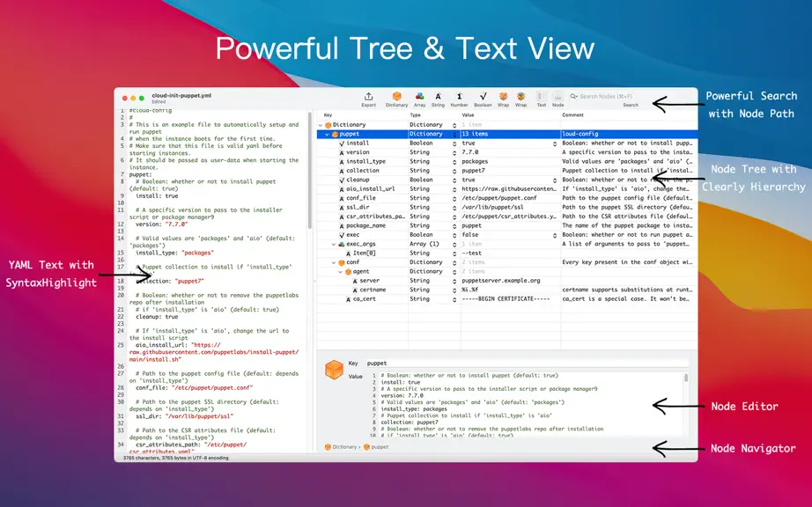Toggle the Node pane view button

pos(557,99)
